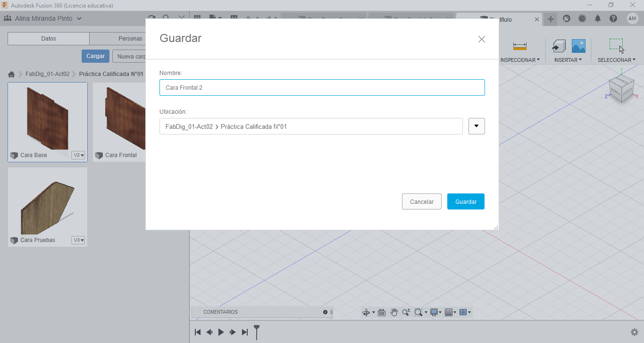Expand the Ubicación location dropdown arrow
644x343 pixels.
(477, 126)
